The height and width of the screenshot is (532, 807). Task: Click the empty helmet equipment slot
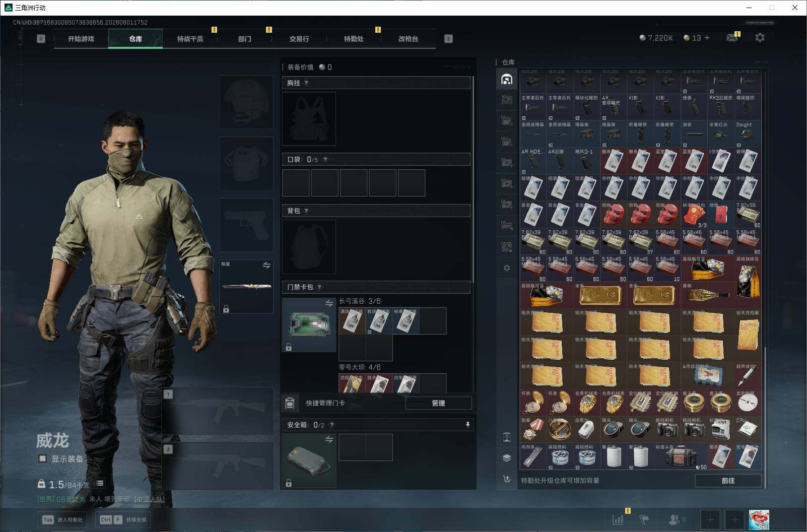(x=246, y=102)
